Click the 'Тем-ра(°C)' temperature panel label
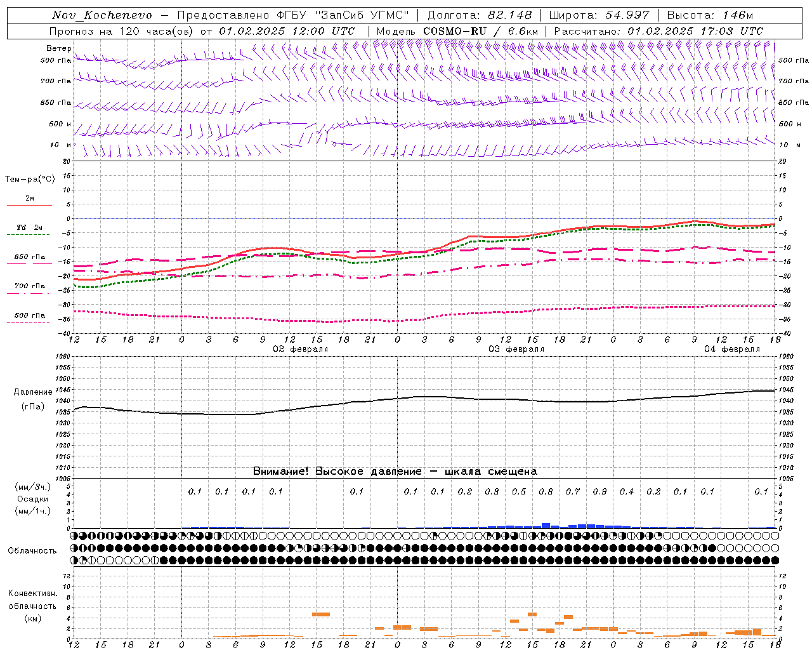This screenshot has height=650, width=812. pyautogui.click(x=30, y=180)
